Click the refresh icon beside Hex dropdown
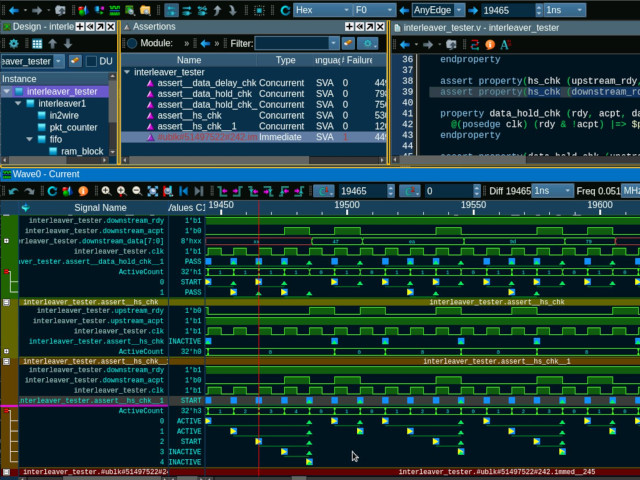640x480 pixels. coord(285,10)
